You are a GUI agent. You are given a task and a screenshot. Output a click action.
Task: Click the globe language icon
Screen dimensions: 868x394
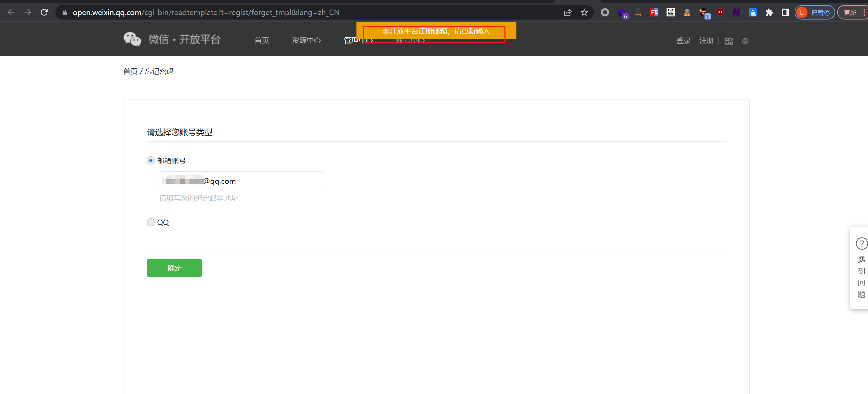(x=745, y=41)
